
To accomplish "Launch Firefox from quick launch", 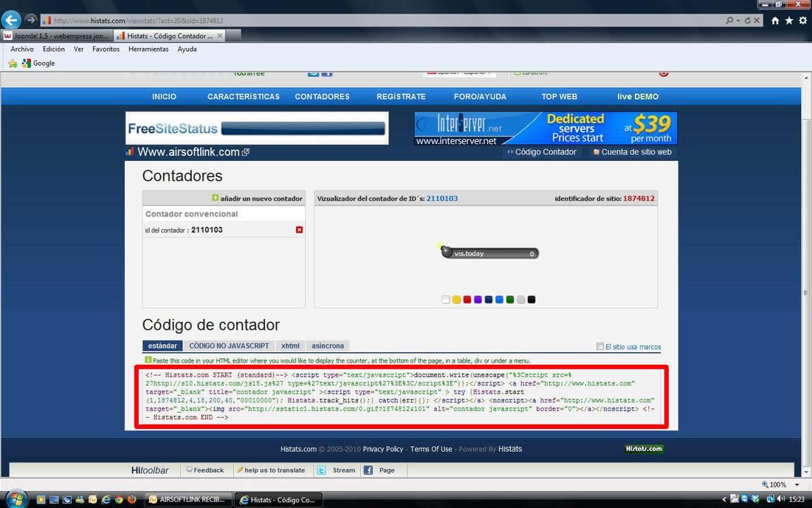I will [132, 499].
